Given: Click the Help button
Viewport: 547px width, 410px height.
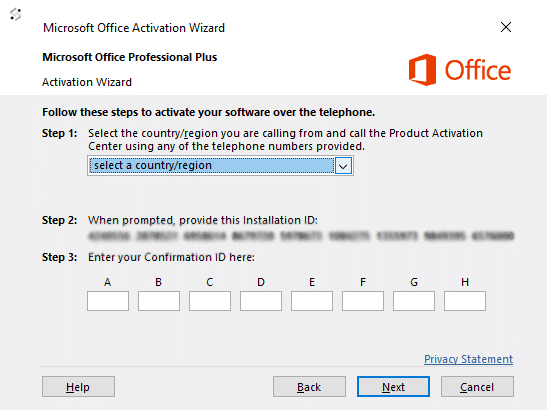Looking at the screenshot, I should (78, 387).
